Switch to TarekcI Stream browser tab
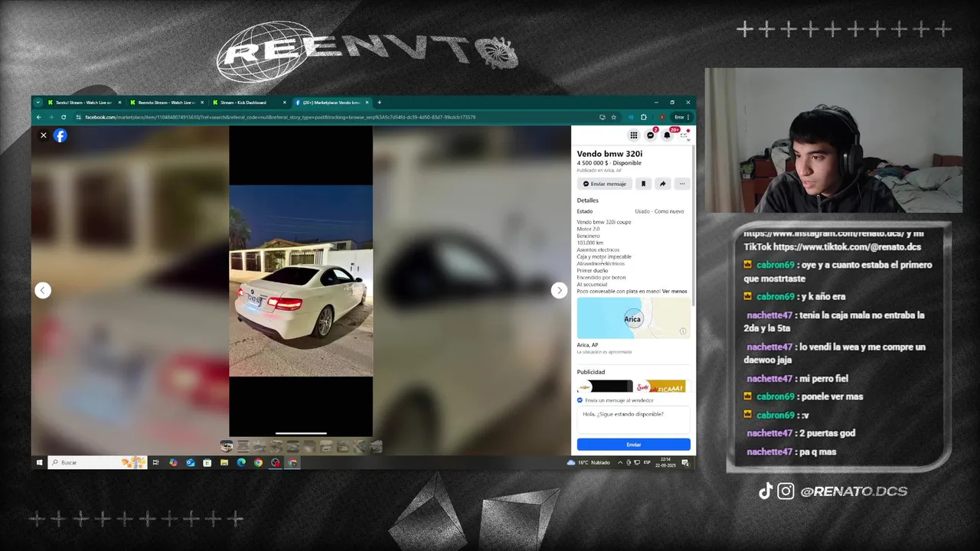 click(83, 103)
